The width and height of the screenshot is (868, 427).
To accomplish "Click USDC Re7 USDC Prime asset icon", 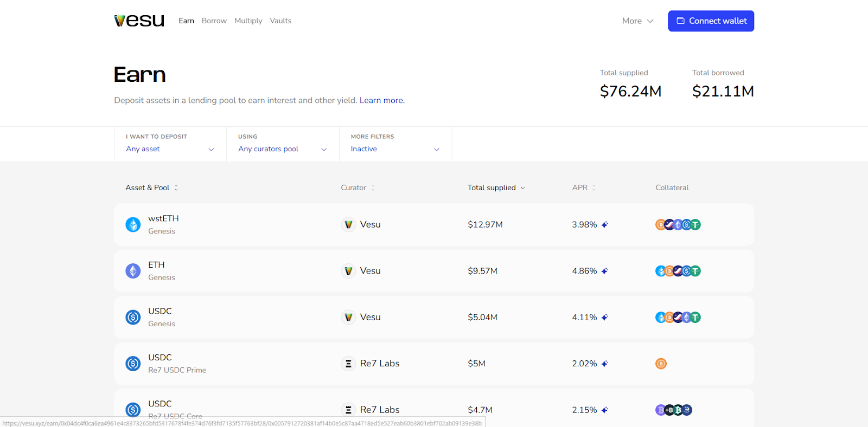I will tap(133, 364).
